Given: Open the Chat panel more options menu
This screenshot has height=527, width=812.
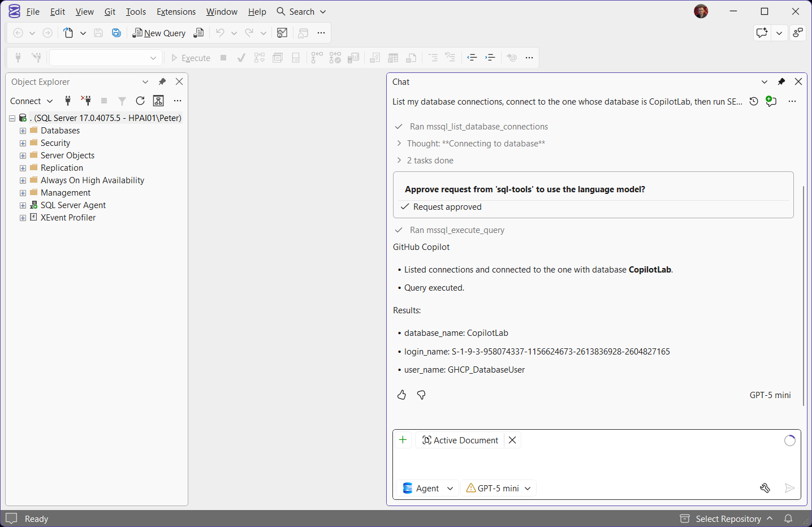Looking at the screenshot, I should pos(792,101).
